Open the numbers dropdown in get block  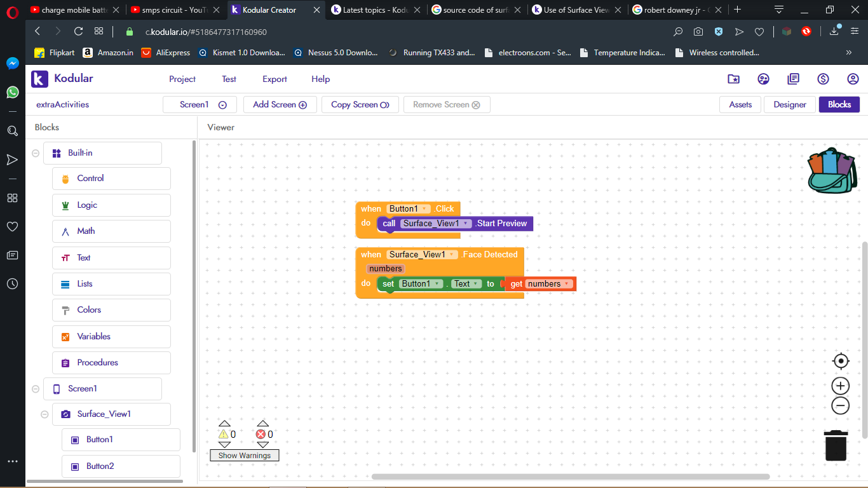[x=566, y=284]
